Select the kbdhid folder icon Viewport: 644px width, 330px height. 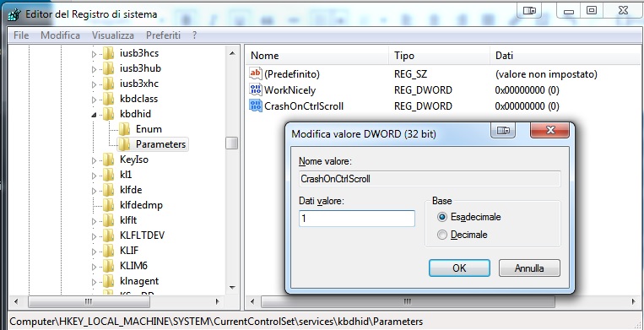[x=108, y=114]
